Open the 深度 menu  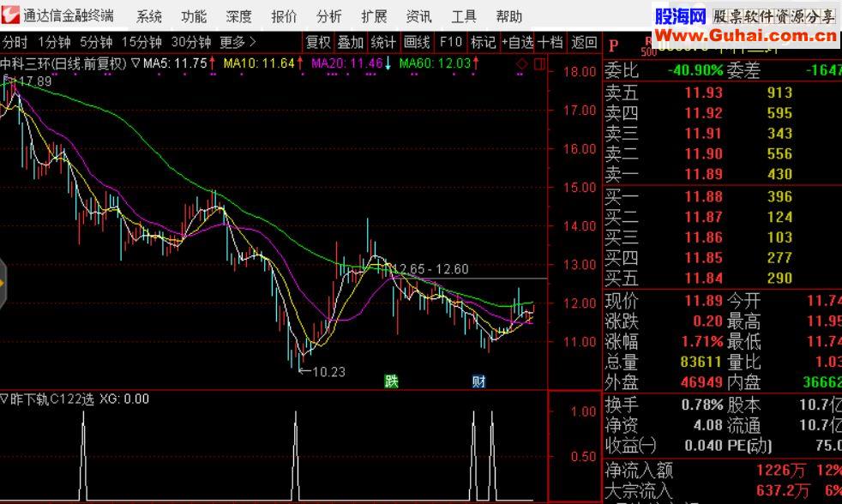tap(239, 16)
